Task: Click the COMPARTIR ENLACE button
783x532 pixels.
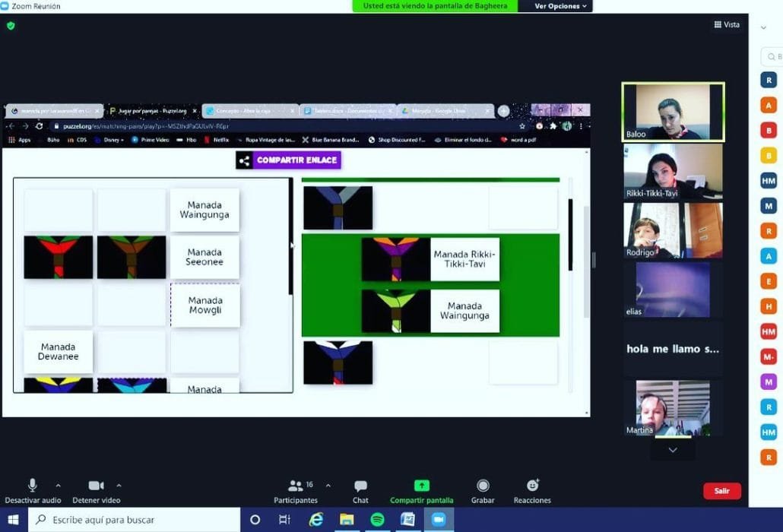Action: (x=289, y=160)
